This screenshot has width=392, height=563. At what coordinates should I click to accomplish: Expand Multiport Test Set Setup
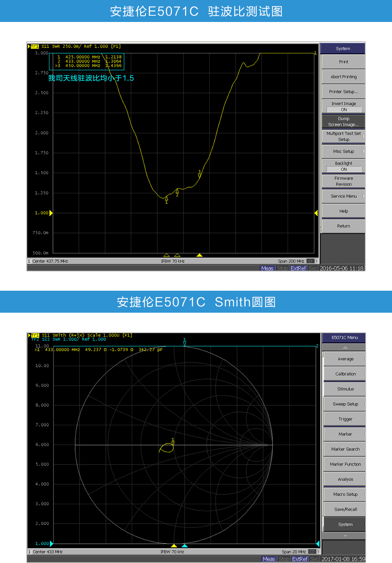pos(343,136)
